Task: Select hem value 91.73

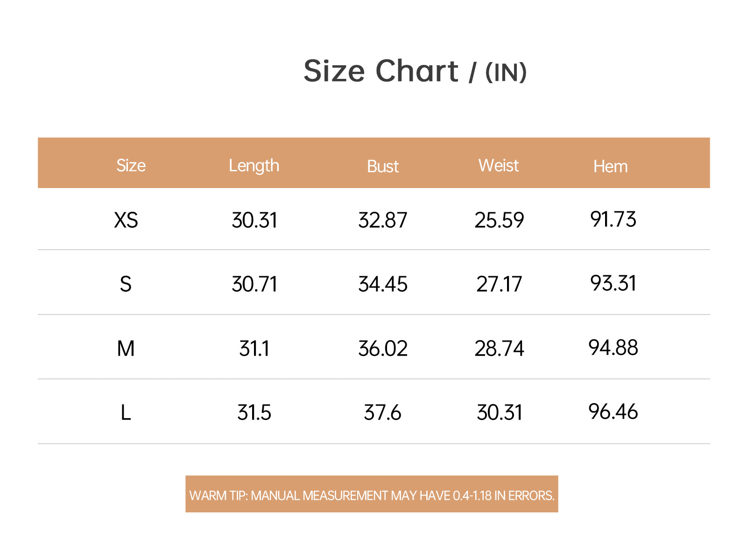Action: click(x=613, y=219)
